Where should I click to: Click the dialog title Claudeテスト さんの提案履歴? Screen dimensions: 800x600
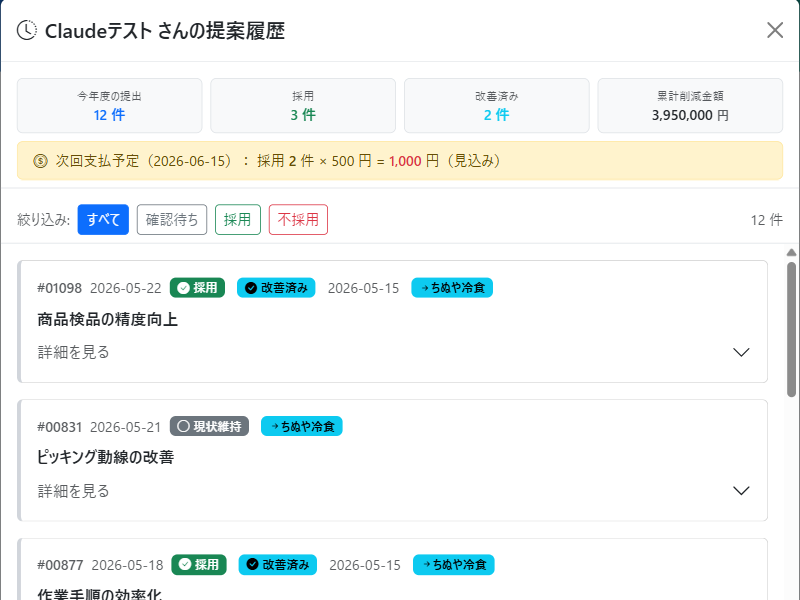(165, 31)
